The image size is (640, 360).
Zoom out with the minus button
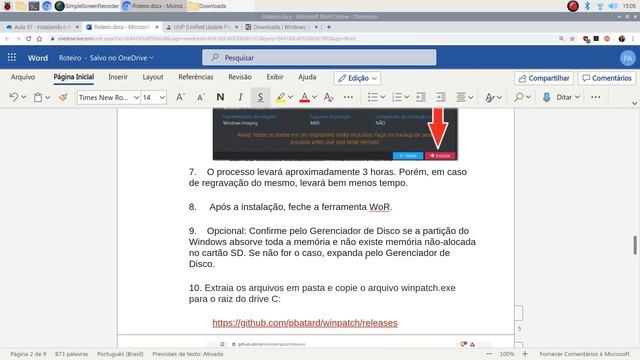coord(489,354)
